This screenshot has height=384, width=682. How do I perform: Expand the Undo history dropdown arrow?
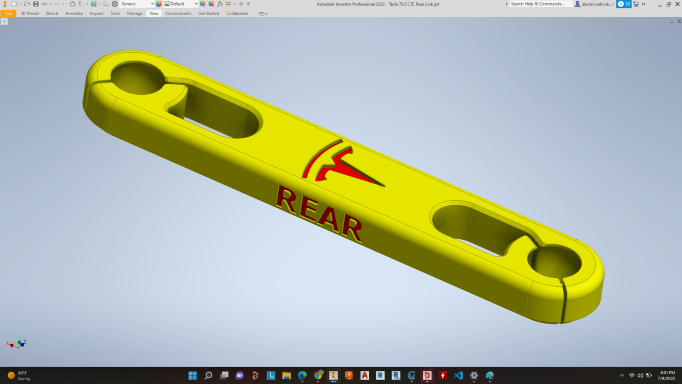point(50,4)
